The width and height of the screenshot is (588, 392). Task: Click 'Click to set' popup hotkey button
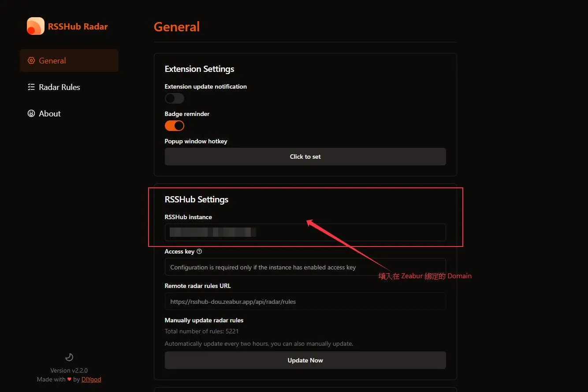point(305,157)
